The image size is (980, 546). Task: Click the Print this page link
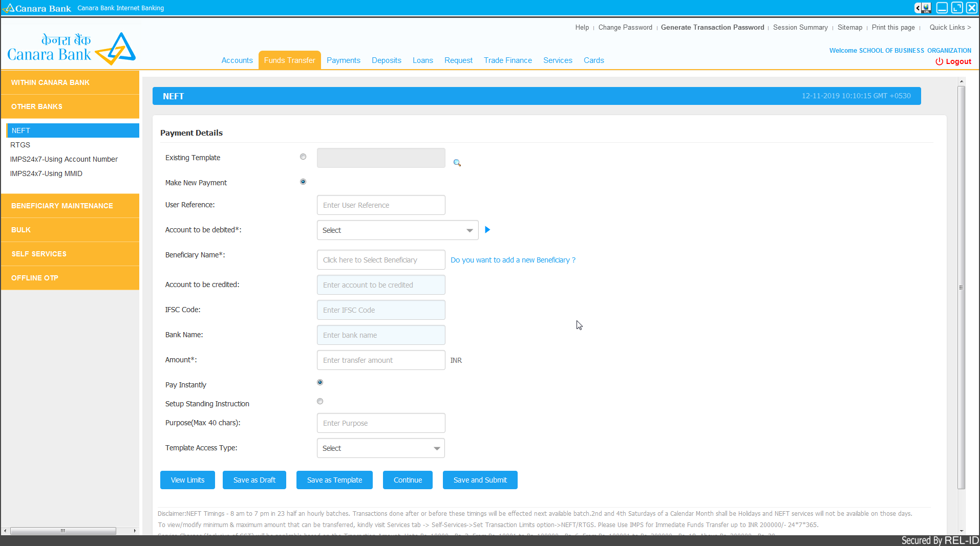[893, 27]
